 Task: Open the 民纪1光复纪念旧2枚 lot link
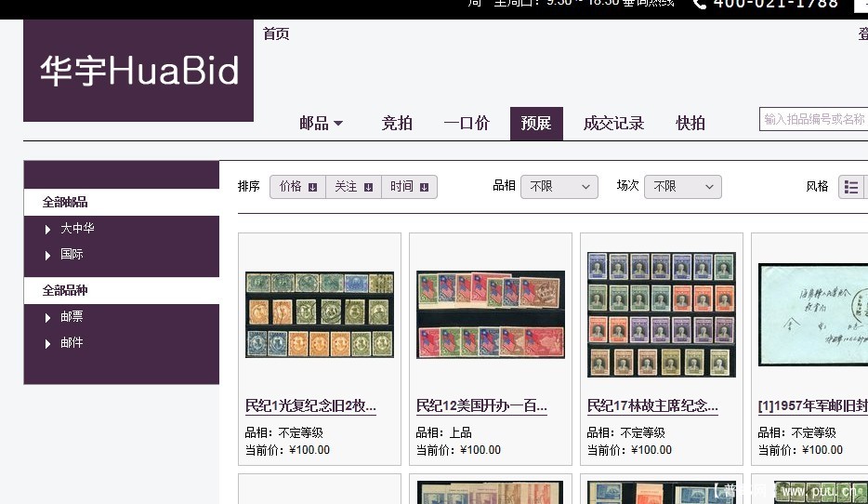tap(310, 406)
